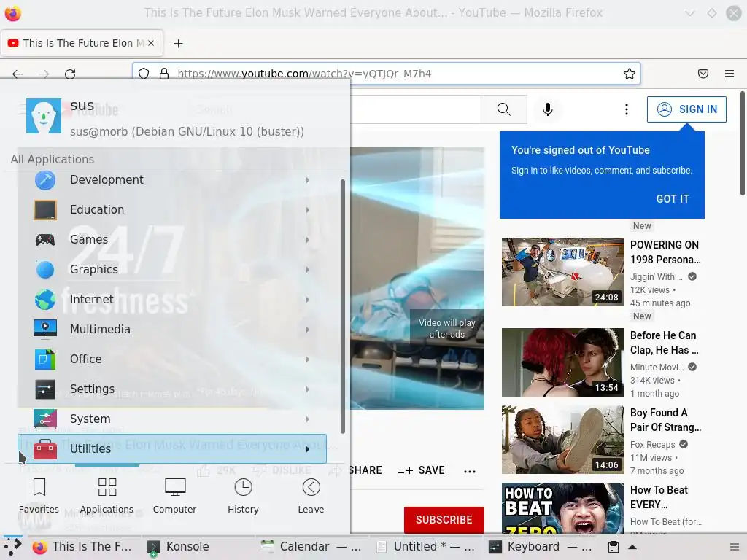Click the Fox Recaps channel name
Screen dimensions: 747x560
(x=653, y=444)
